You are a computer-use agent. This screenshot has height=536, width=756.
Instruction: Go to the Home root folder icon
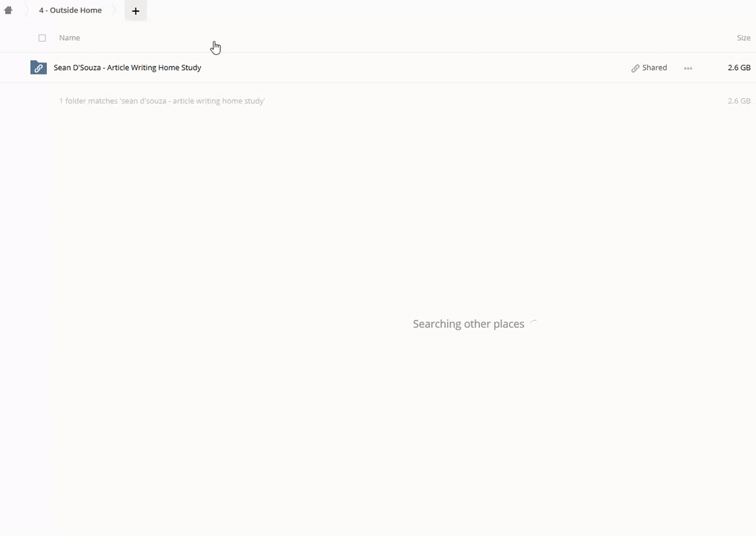pos(8,10)
